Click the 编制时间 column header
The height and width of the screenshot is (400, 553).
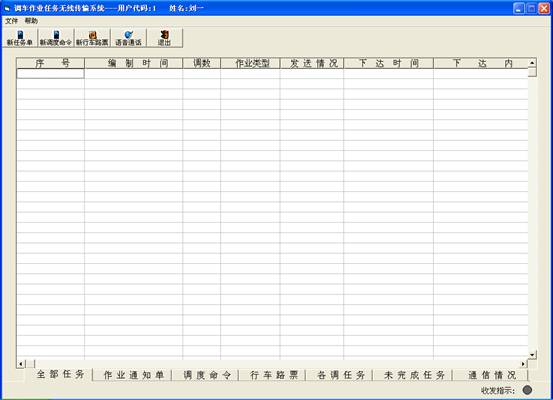click(x=134, y=63)
